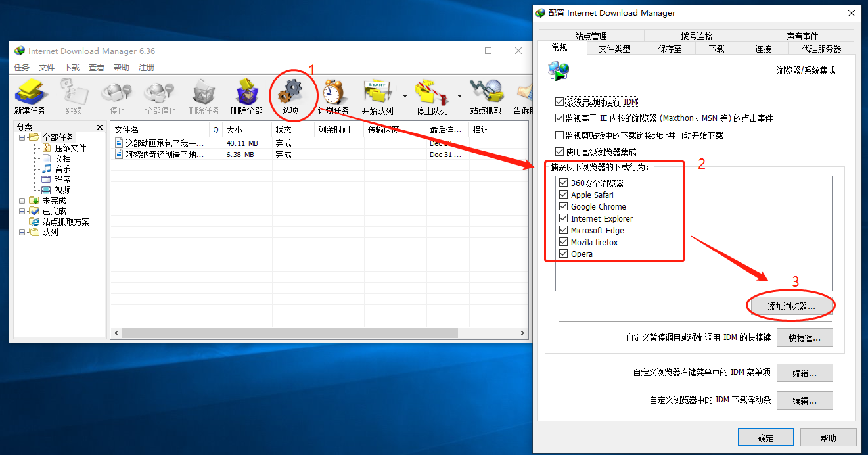Switch to the 文件类型 tab
868x455 pixels.
[614, 49]
